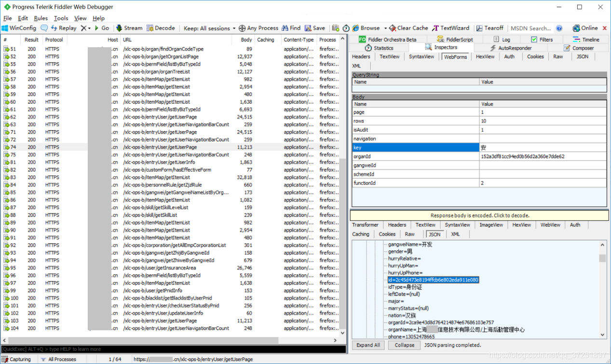
Task: Open the Log tab
Action: [502, 40]
